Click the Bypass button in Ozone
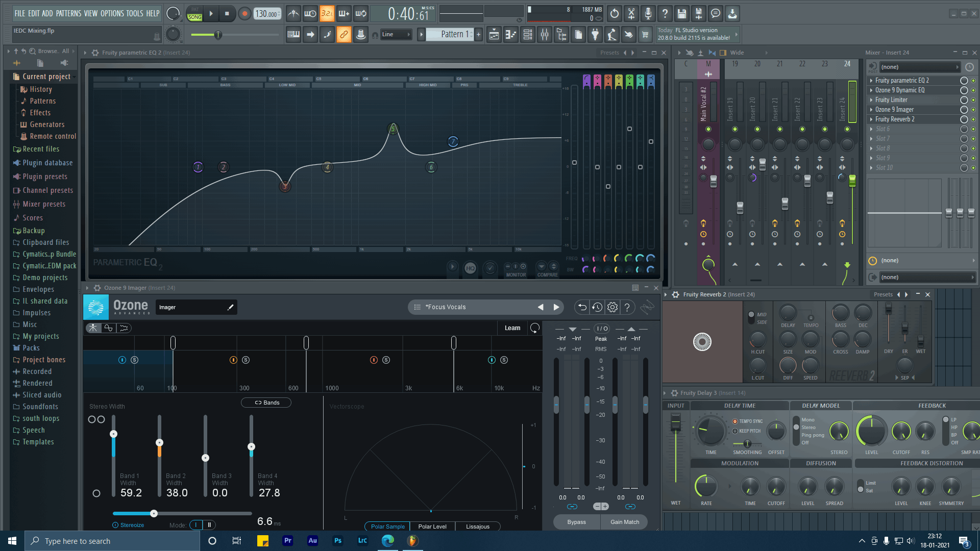This screenshot has width=980, height=551. [576, 522]
